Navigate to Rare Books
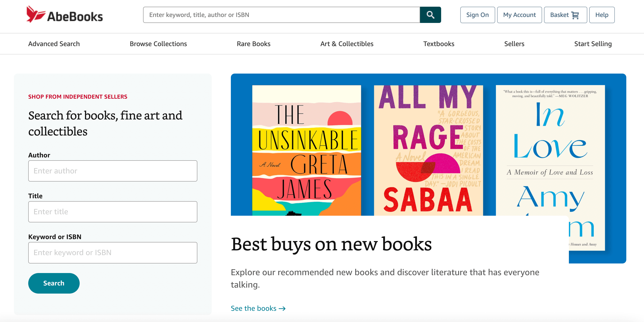 click(x=254, y=44)
